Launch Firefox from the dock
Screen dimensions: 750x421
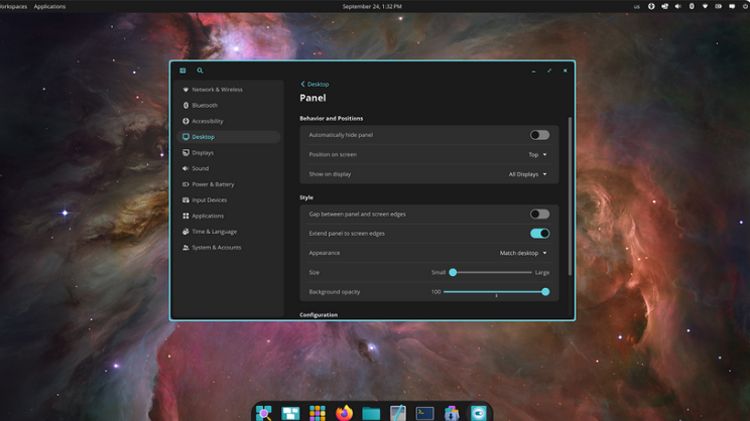344,412
